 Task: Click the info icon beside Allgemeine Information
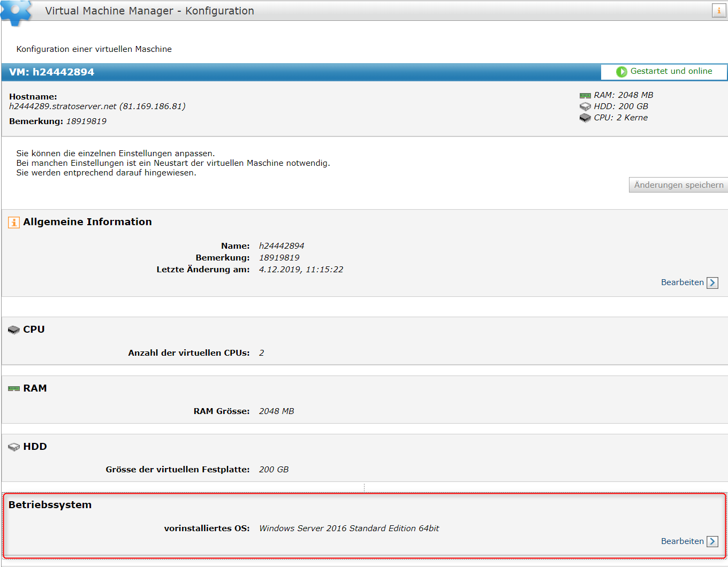13,221
